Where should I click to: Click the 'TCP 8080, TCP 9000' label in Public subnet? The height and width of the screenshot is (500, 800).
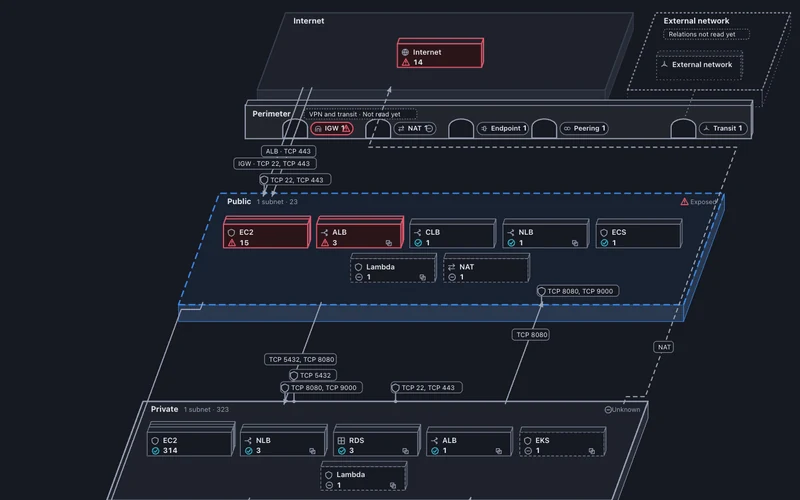(578, 291)
